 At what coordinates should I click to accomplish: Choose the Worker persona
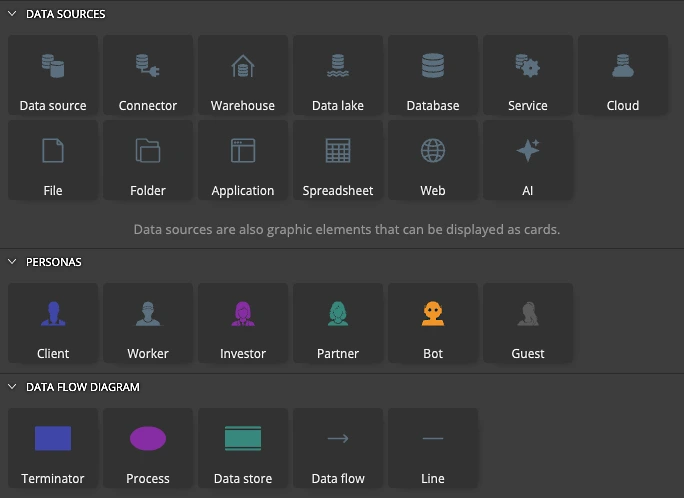pyautogui.click(x=148, y=323)
